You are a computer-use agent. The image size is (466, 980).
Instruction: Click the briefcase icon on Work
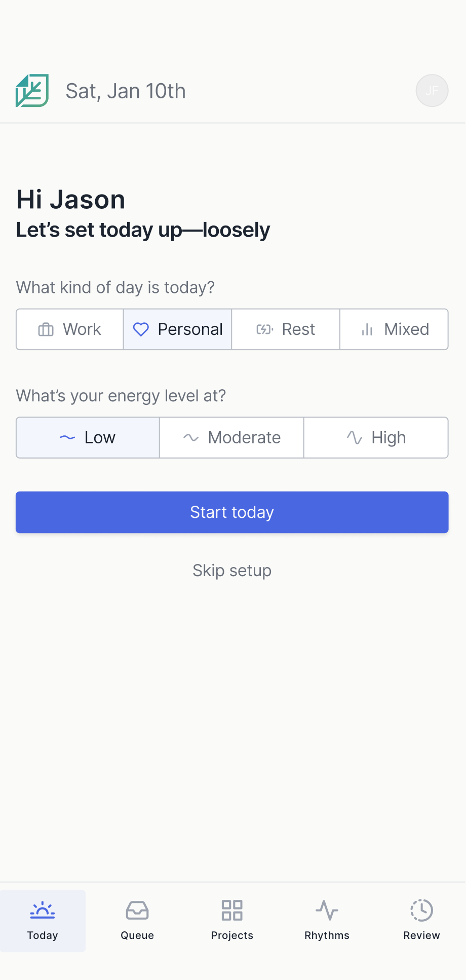[x=46, y=329]
